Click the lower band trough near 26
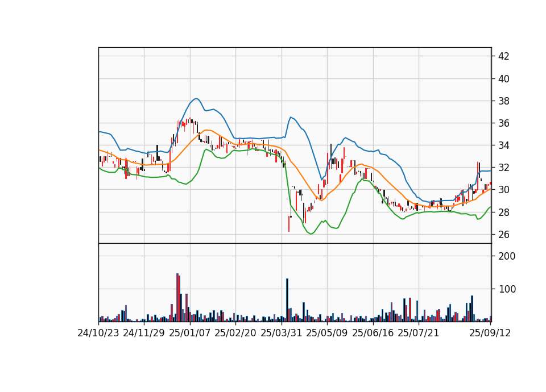 tap(311, 233)
